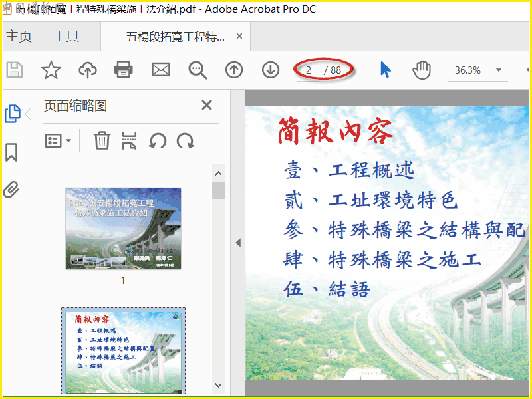The image size is (532, 399).
Task: Activate the arrow selection tool
Action: 385,70
